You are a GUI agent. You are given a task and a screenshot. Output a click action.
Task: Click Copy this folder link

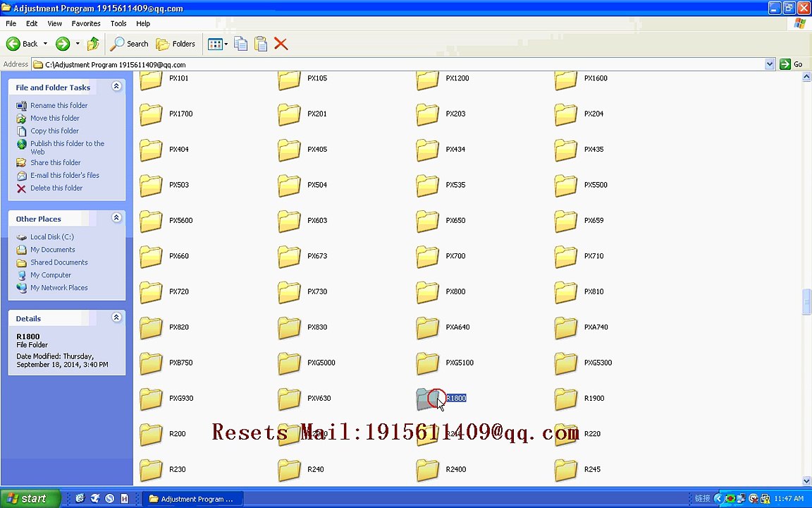pos(54,131)
